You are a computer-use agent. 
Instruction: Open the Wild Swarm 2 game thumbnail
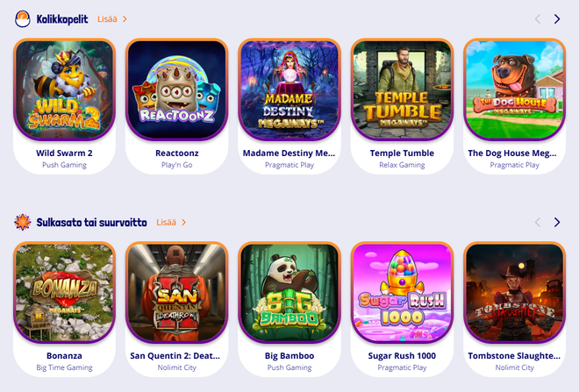[x=64, y=89]
